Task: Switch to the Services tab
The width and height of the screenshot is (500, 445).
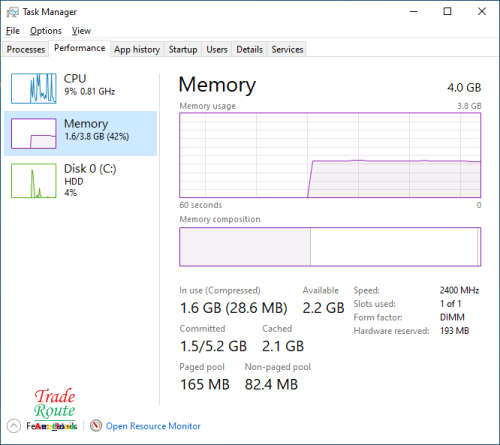Action: tap(287, 49)
